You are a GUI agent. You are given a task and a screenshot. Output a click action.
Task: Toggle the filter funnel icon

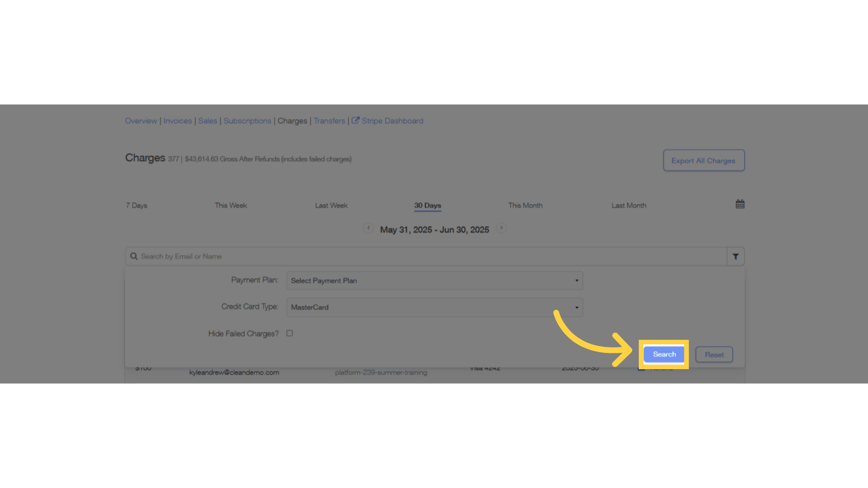736,257
